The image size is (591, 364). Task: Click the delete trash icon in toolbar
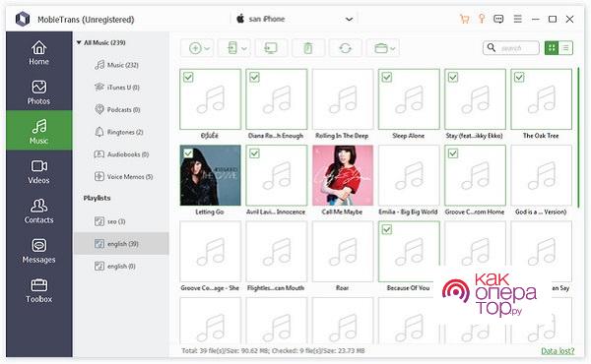coord(308,48)
